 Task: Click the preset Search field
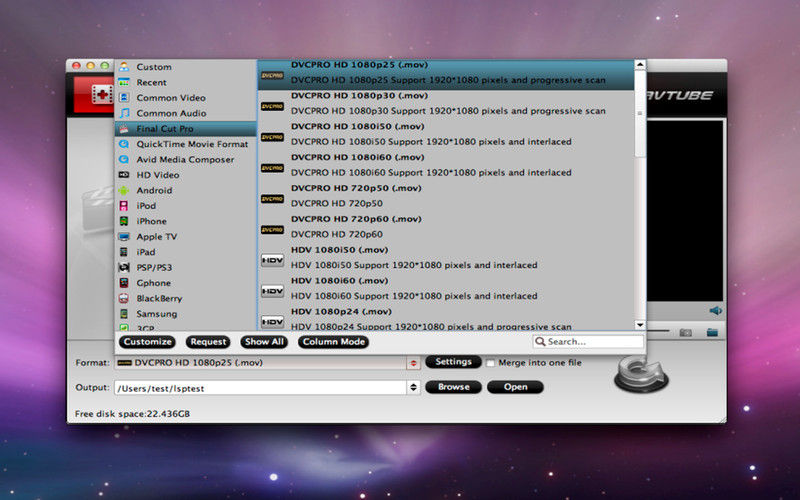588,341
